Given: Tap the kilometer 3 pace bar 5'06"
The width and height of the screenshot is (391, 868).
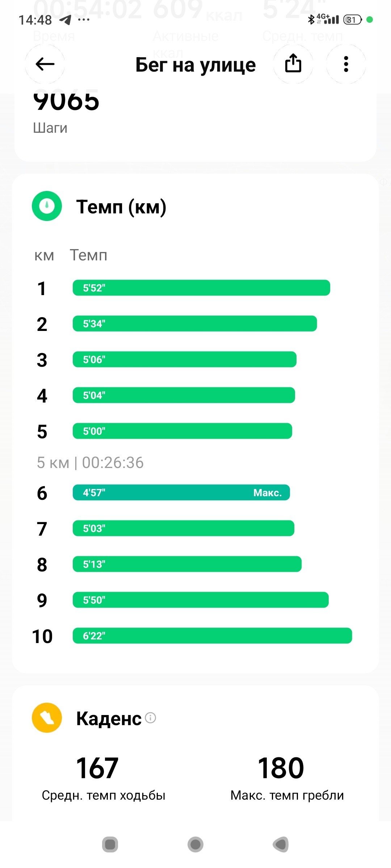Looking at the screenshot, I should (185, 359).
